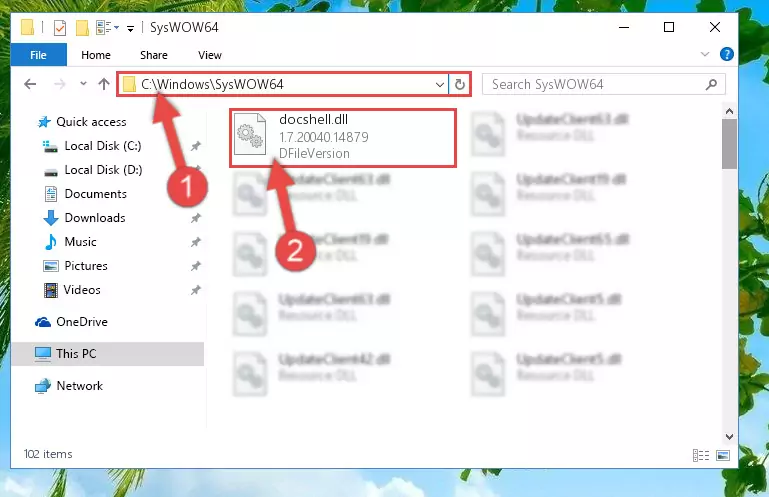Maximize the SysWOW64 window
This screenshot has width=769, height=497.
point(669,27)
